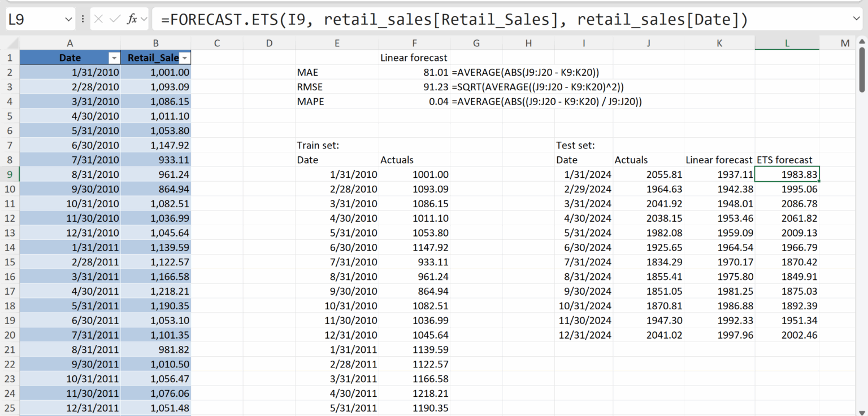
Task: Select the column L header
Action: (x=787, y=43)
